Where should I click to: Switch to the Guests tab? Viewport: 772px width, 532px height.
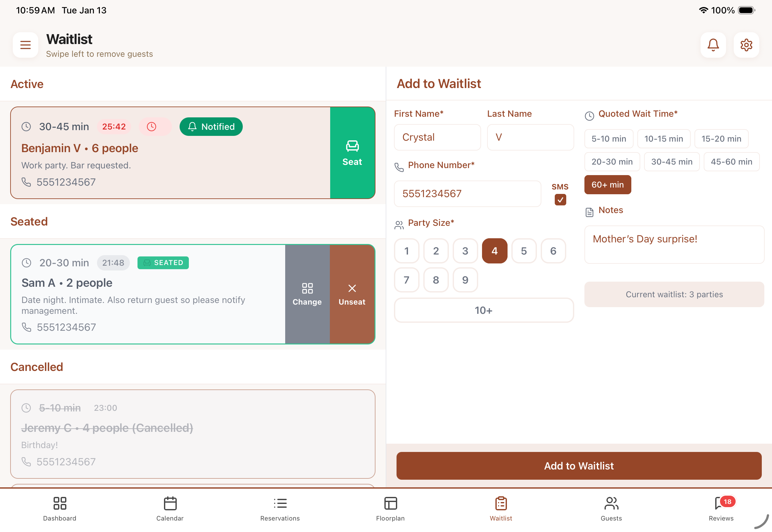pos(611,508)
